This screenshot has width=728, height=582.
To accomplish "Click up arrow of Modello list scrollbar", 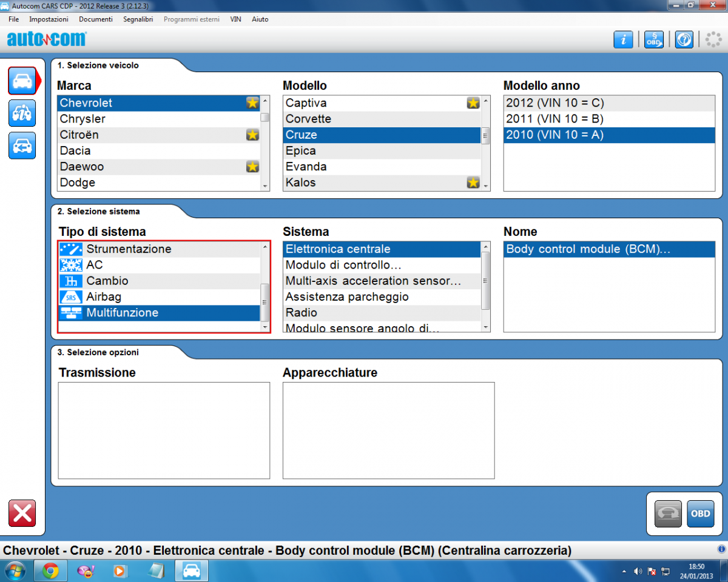I will [485, 101].
